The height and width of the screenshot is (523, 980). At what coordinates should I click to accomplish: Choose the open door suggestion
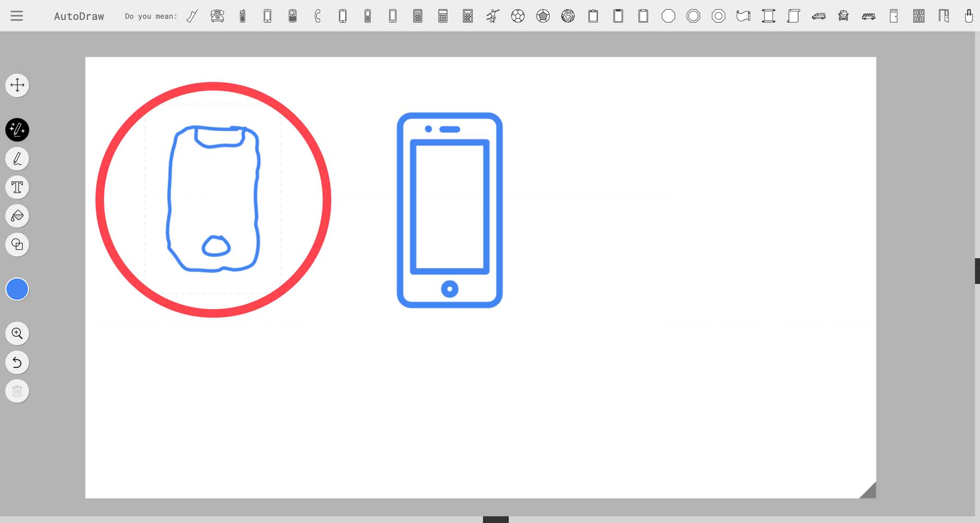pos(943,16)
